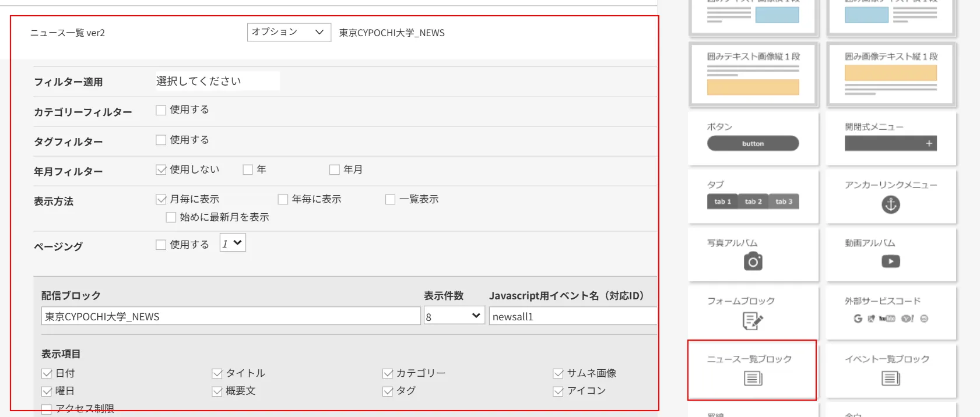980x417 pixels.
Task: Toggle the アイコン display item
Action: click(x=559, y=391)
